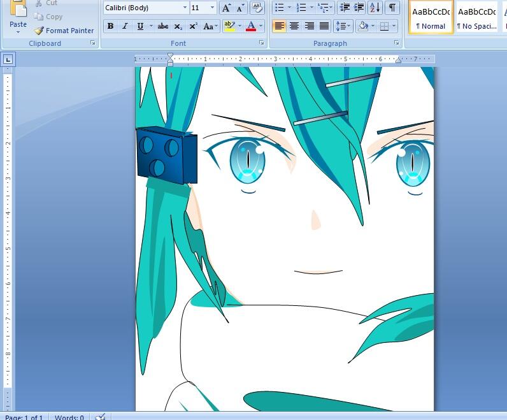Click the horizontal ruler bar

285,59
